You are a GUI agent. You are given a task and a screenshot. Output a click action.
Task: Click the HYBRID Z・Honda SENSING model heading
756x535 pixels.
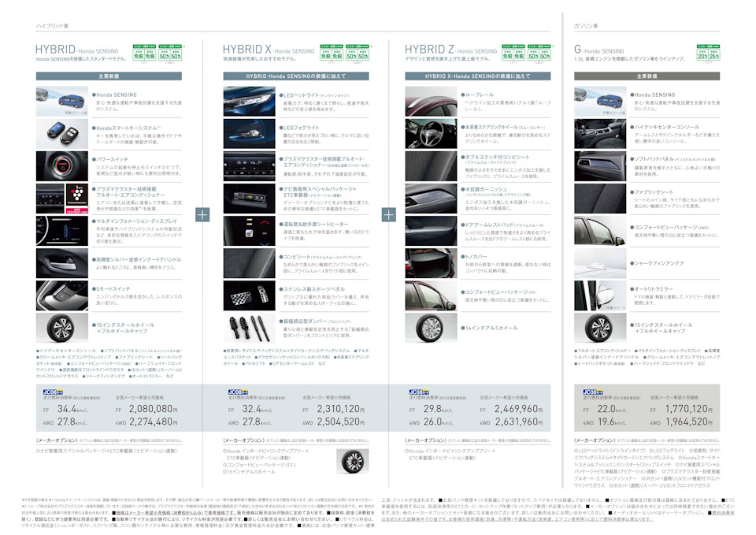click(450, 50)
